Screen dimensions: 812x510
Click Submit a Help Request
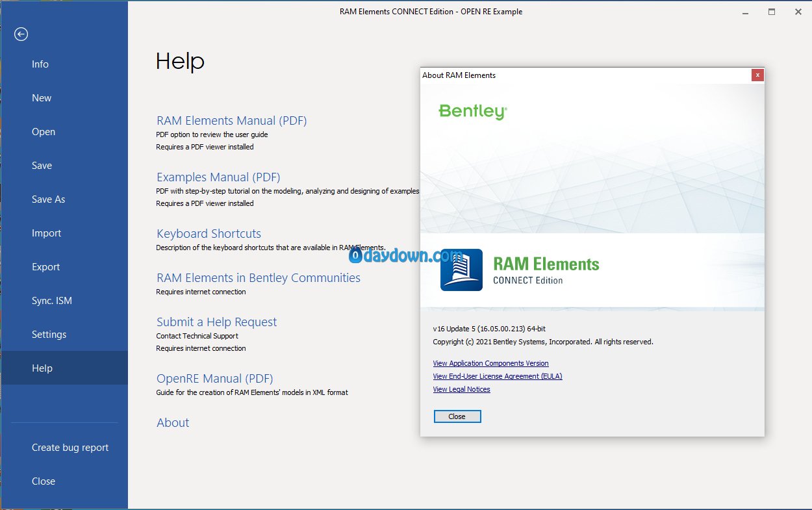coord(216,322)
